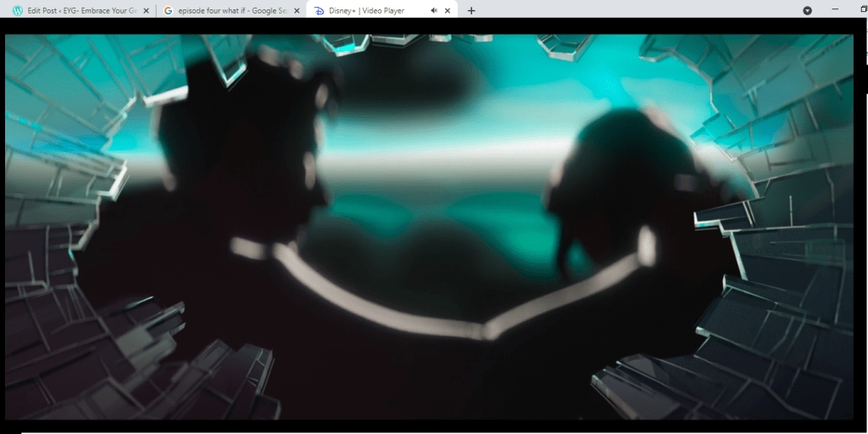868x434 pixels.
Task: Switch to the 'episode four what if' tab
Action: [x=229, y=11]
